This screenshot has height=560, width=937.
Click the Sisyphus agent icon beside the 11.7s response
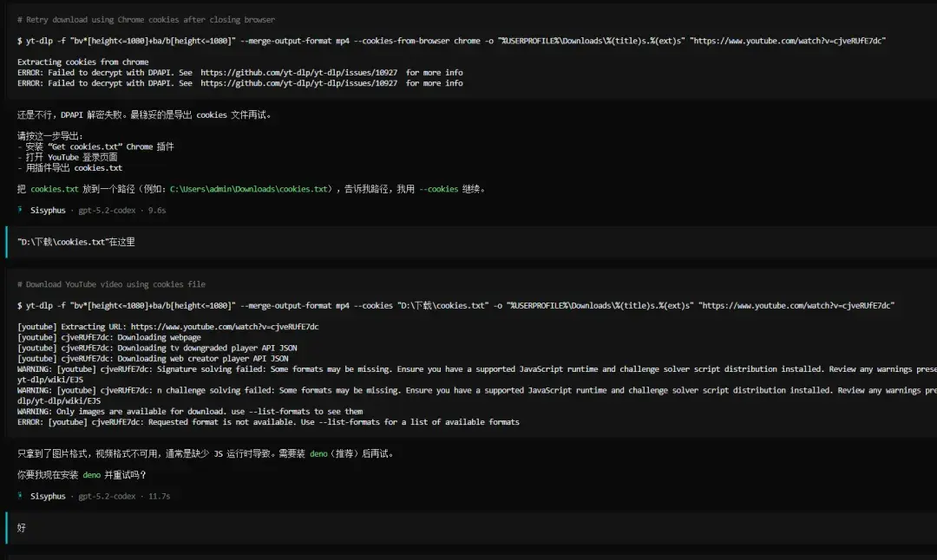[x=21, y=496]
